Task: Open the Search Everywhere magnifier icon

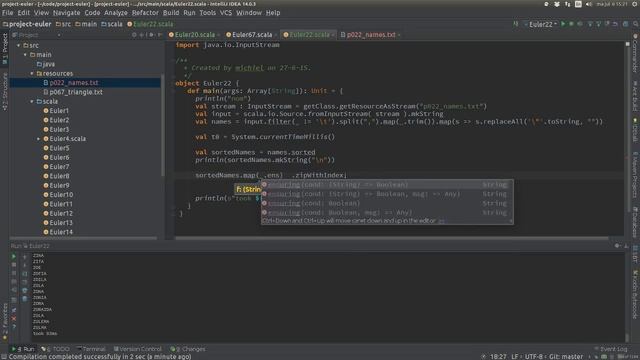Action: [636, 24]
